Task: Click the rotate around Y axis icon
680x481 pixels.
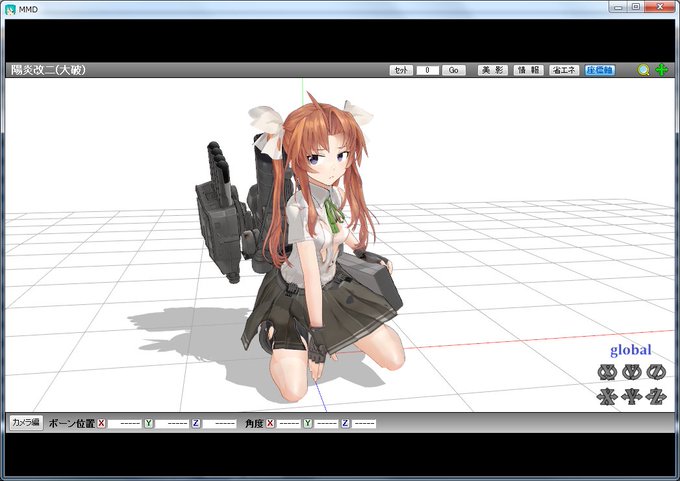Action: coord(631,372)
